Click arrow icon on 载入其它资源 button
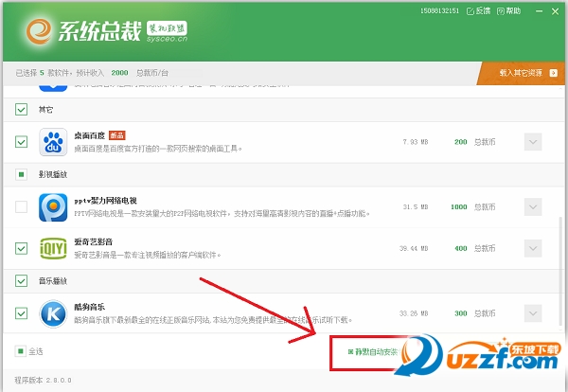 (x=554, y=73)
